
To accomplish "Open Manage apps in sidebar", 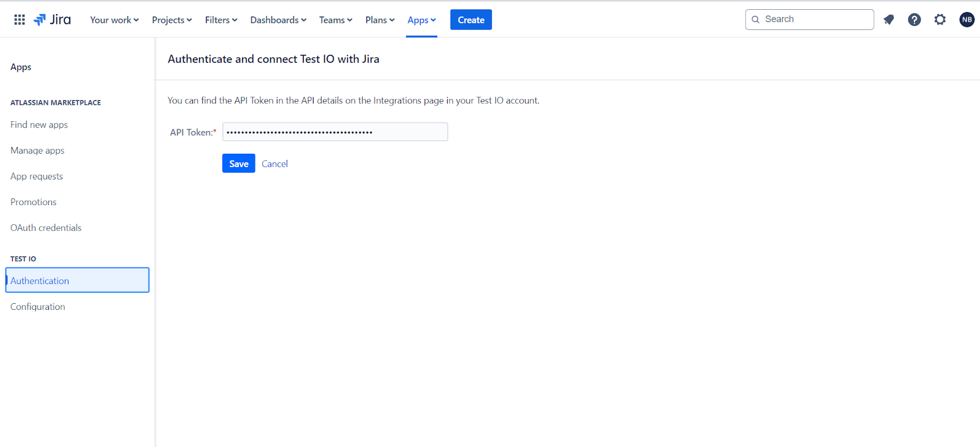I will click(37, 150).
